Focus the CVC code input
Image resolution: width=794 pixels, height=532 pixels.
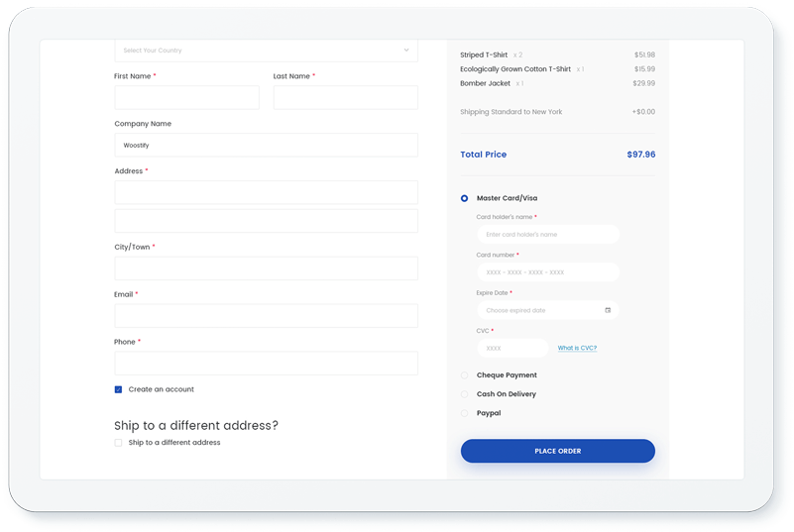click(512, 349)
